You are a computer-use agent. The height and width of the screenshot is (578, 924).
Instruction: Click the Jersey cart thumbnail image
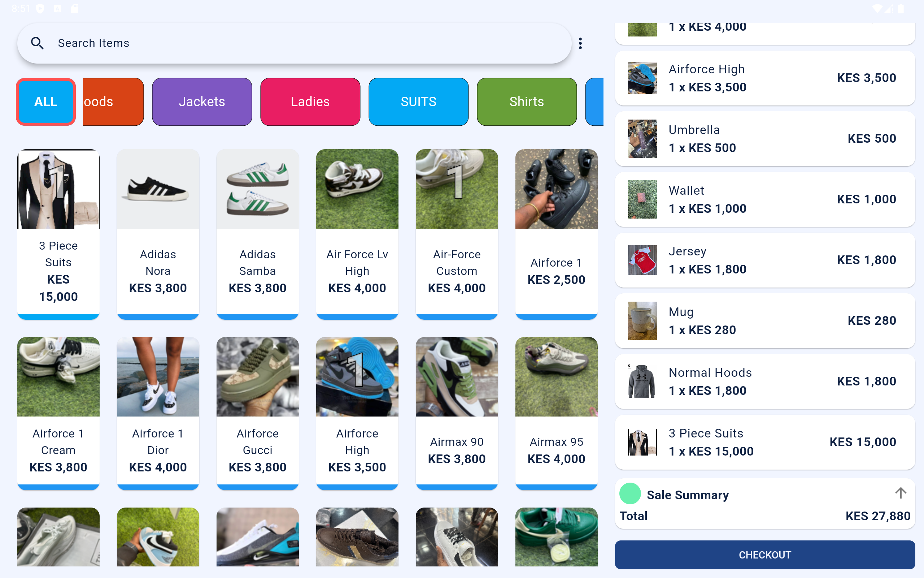[642, 260]
